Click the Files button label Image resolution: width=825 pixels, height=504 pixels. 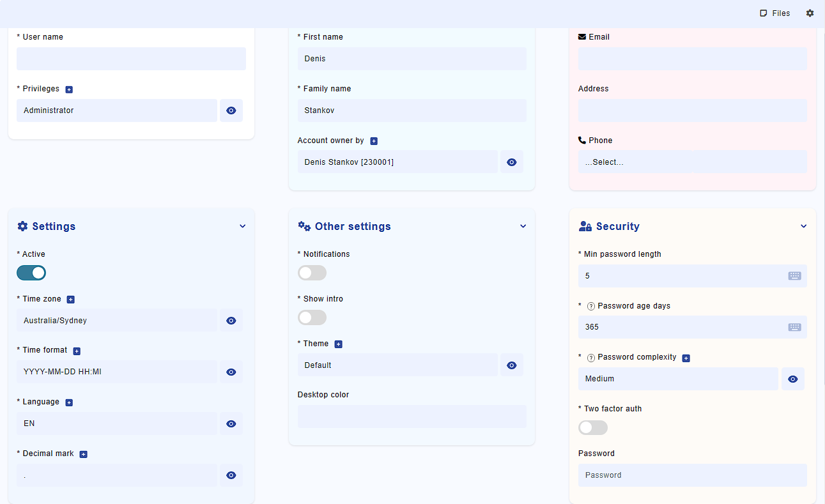pyautogui.click(x=781, y=13)
